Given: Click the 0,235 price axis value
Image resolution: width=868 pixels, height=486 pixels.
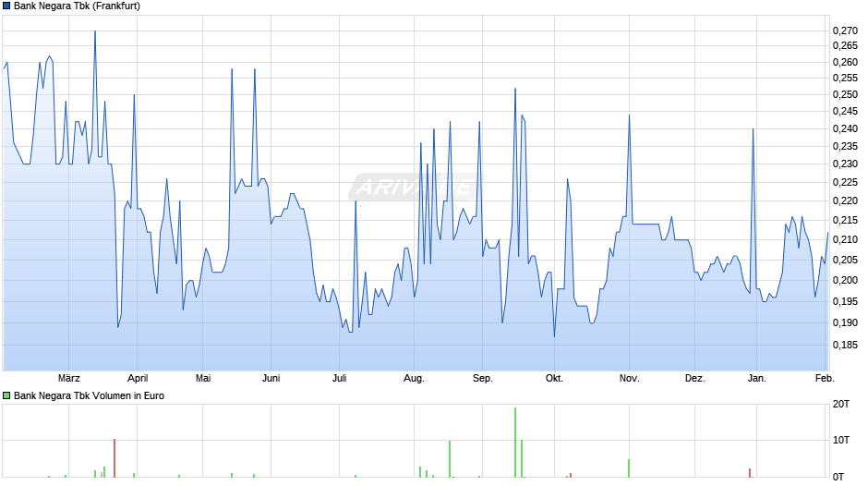Looking at the screenshot, I should [845, 147].
